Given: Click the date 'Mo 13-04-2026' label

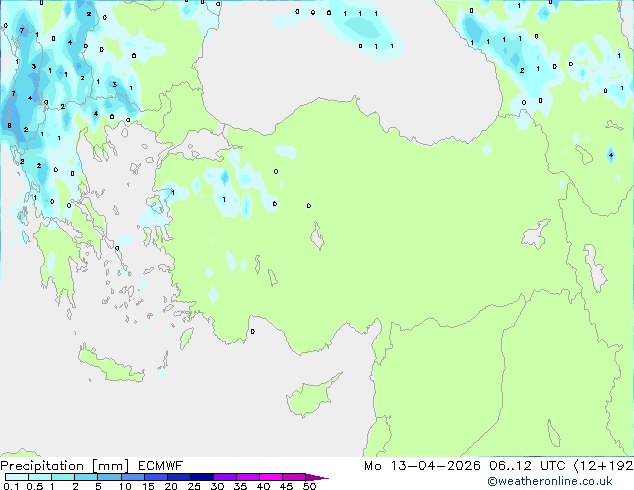Looking at the screenshot, I should pos(422,466).
